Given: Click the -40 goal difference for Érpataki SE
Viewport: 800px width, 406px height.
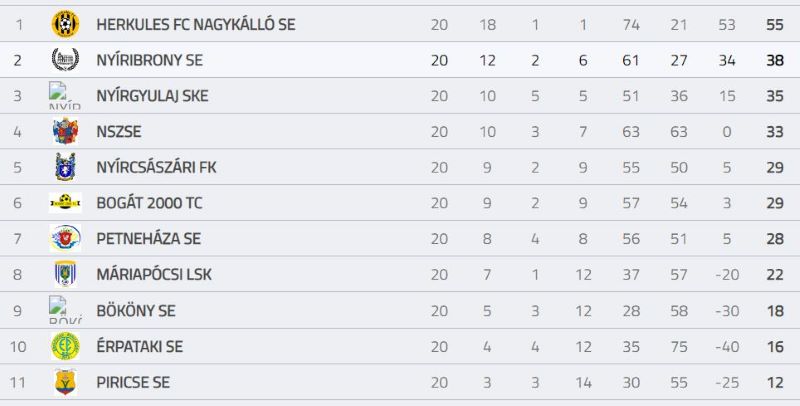Looking at the screenshot, I should [727, 346].
